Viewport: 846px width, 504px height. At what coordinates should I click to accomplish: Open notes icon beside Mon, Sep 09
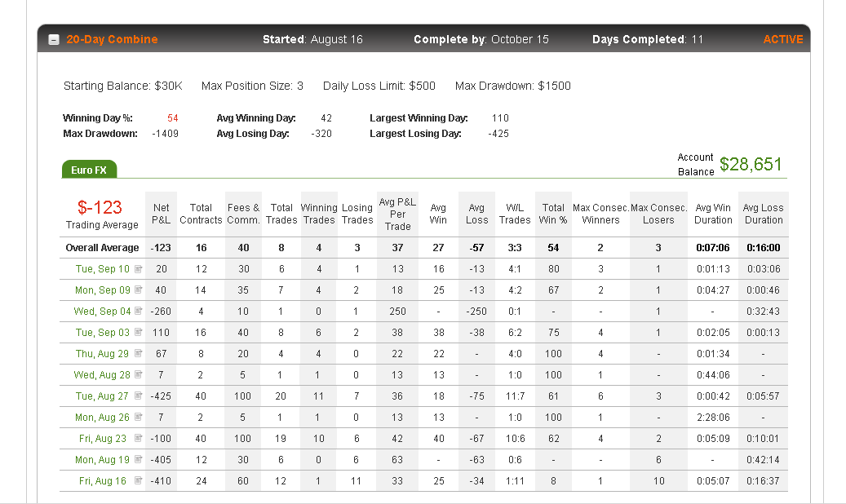tap(139, 290)
